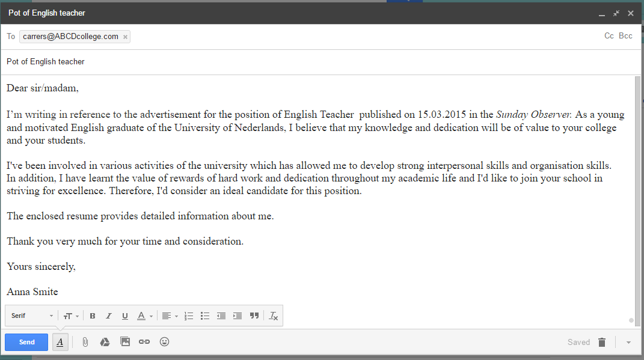The width and height of the screenshot is (644, 360).
Task: Attach files using the paperclip icon
Action: coord(85,341)
